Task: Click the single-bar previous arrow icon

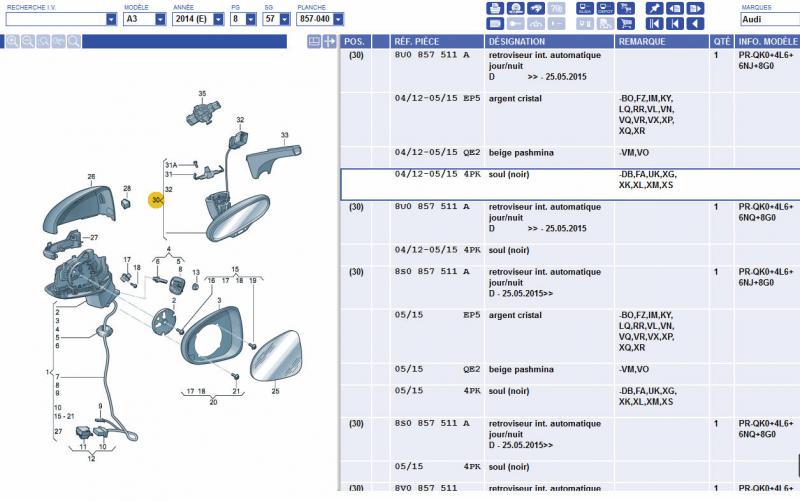Action: 674,23
